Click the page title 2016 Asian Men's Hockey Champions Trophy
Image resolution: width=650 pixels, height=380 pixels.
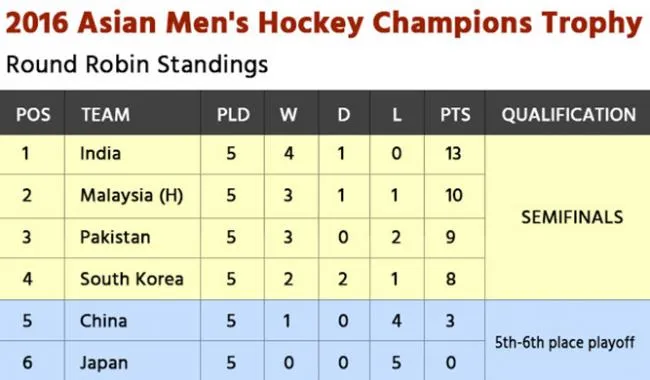pos(324,23)
